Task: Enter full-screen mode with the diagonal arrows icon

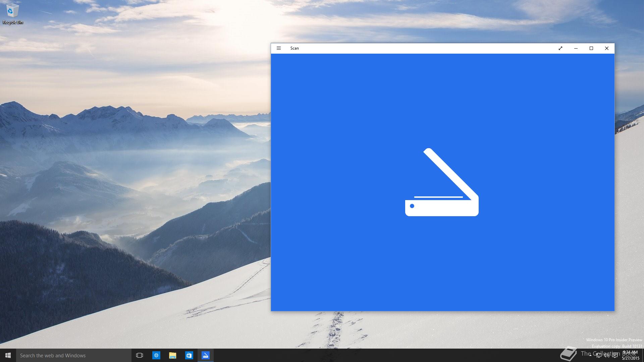Action: pyautogui.click(x=560, y=48)
